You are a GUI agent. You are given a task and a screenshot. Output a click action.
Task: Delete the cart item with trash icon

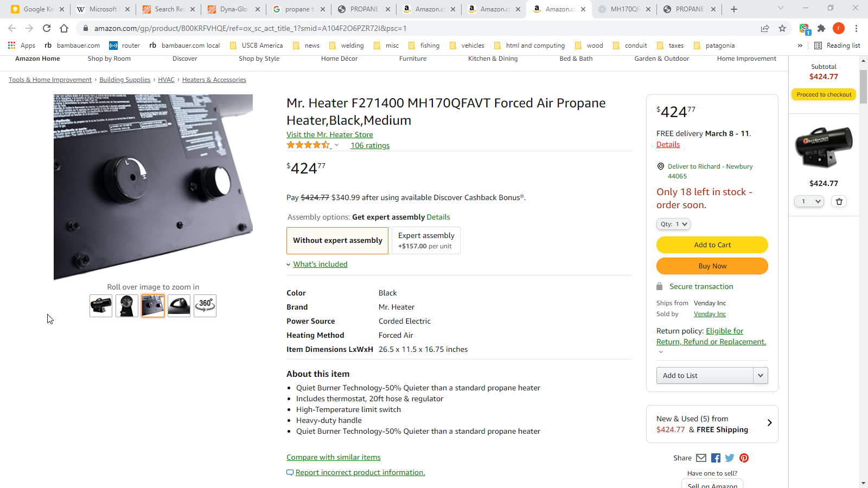point(839,202)
